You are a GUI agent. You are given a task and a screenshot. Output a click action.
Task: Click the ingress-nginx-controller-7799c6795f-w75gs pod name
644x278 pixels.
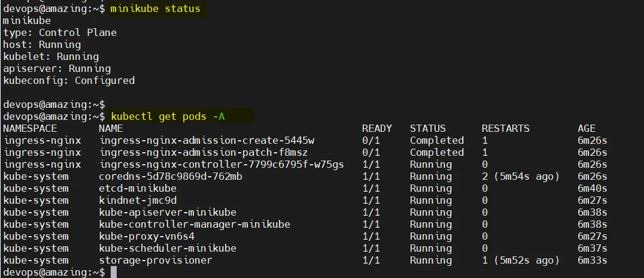click(221, 165)
